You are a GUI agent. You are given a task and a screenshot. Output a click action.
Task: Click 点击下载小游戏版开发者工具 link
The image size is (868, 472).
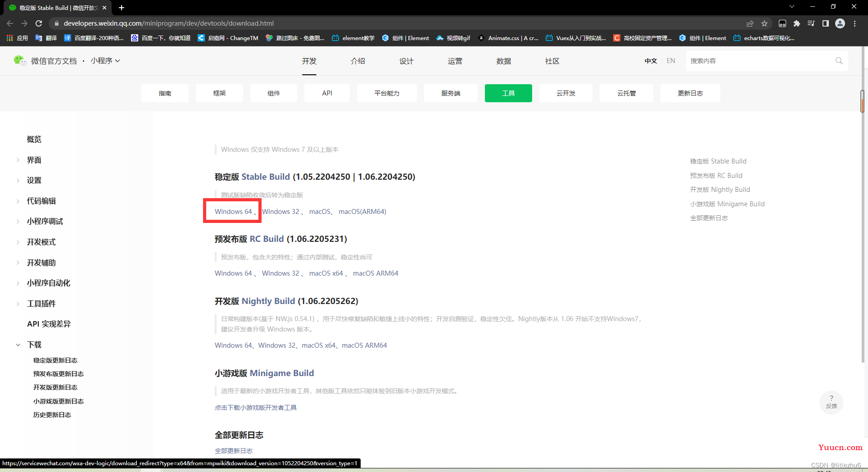[x=256, y=407]
